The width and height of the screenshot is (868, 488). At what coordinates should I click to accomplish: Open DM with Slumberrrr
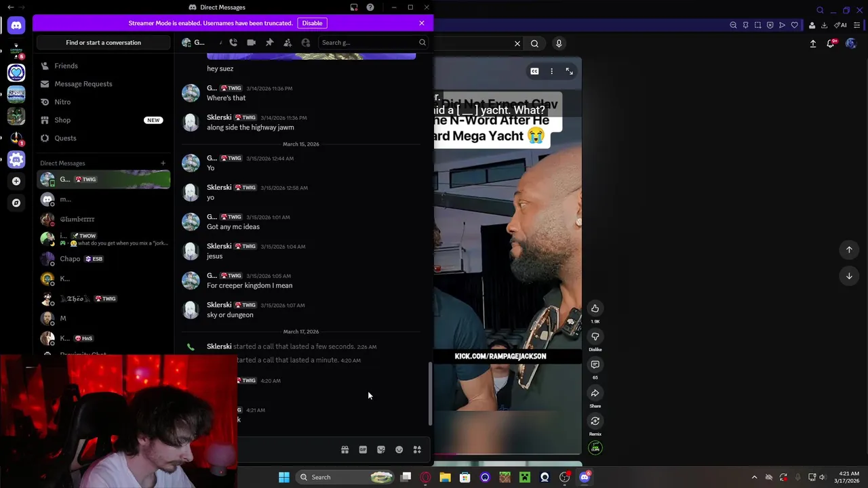[103, 219]
